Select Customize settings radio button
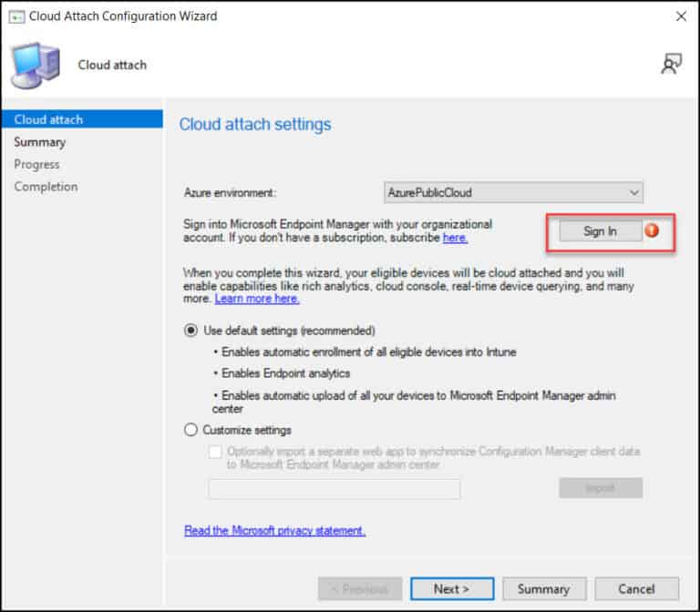The height and width of the screenshot is (612, 700). tap(190, 430)
